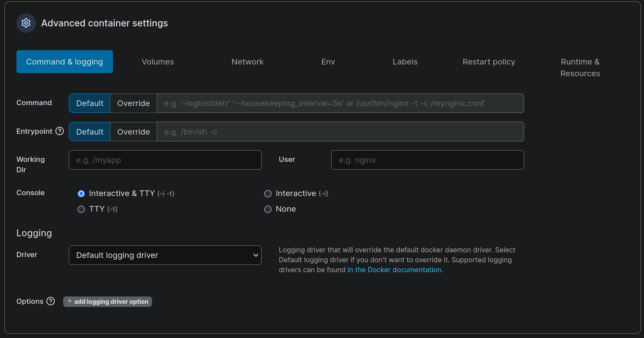Switch to the Volumes tab

pos(158,62)
